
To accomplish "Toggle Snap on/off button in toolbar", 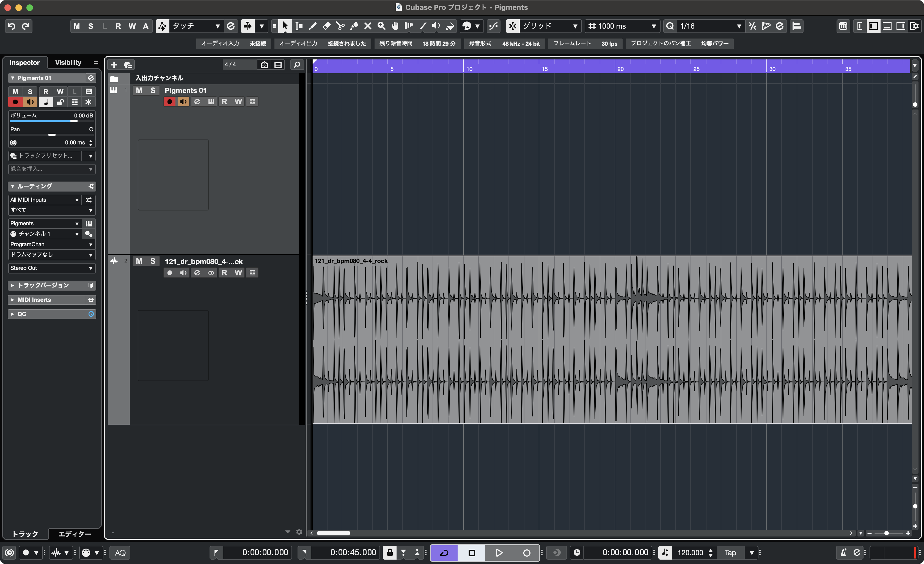I will [x=513, y=26].
